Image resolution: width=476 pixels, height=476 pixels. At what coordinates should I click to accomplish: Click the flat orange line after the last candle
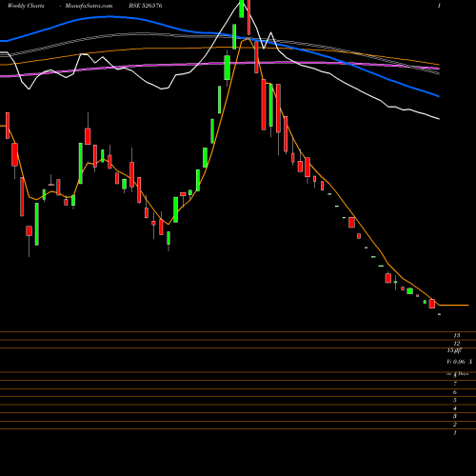454,306
